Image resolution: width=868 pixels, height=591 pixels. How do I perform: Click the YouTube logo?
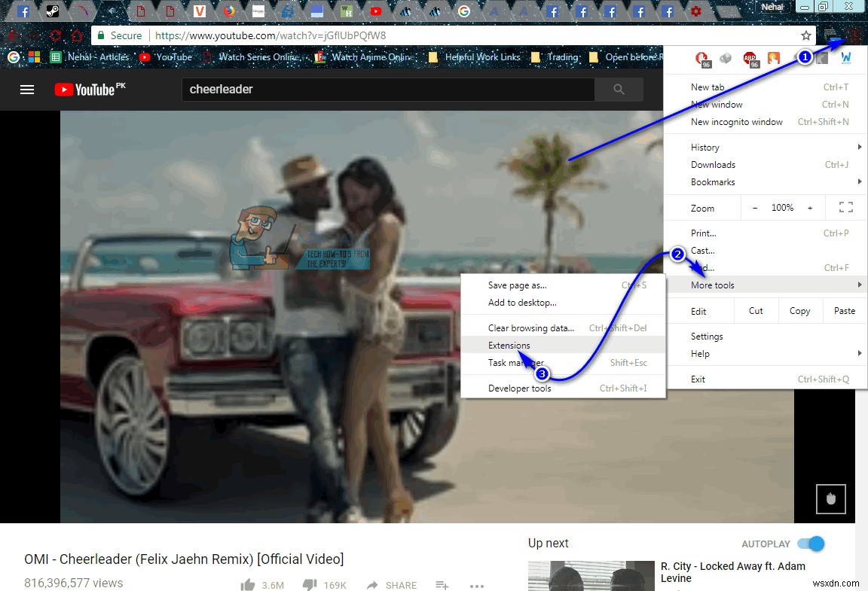tap(90, 90)
